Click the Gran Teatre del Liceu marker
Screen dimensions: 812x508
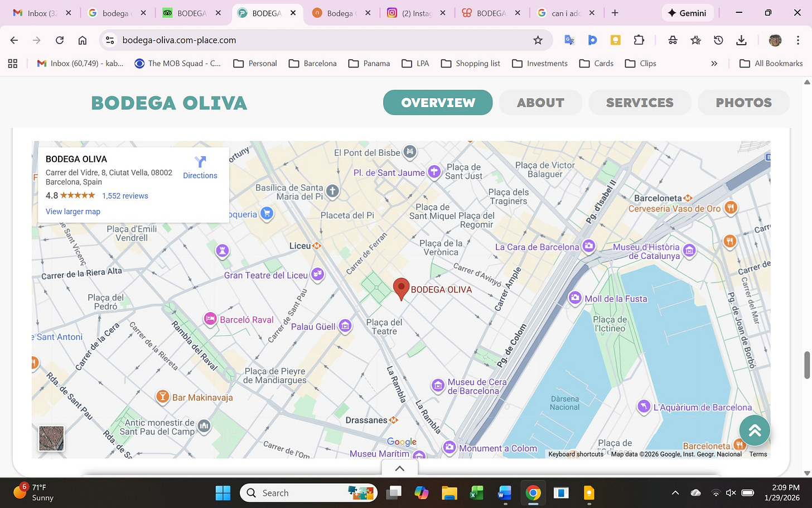(318, 274)
